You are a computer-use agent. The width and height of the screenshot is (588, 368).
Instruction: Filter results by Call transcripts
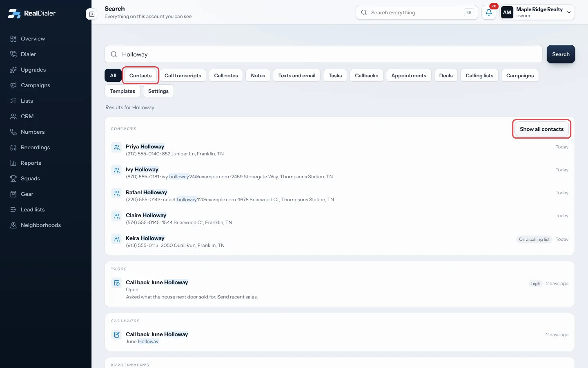click(x=183, y=76)
